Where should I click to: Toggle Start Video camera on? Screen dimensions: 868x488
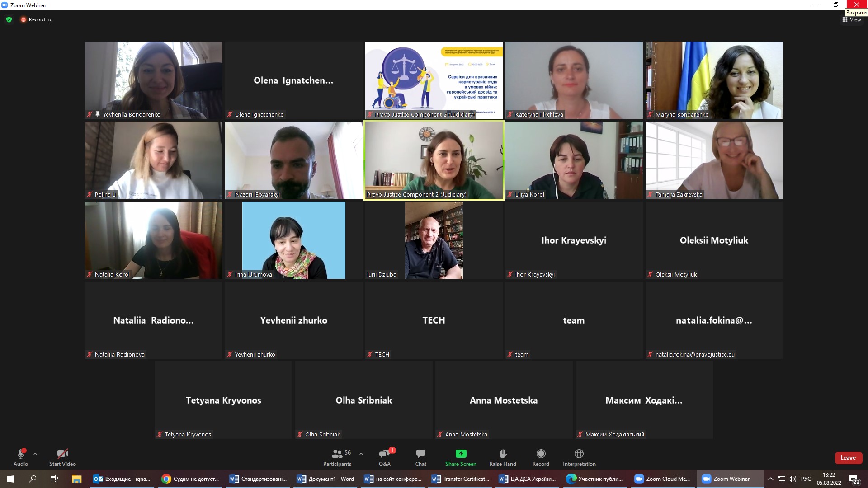coord(62,454)
